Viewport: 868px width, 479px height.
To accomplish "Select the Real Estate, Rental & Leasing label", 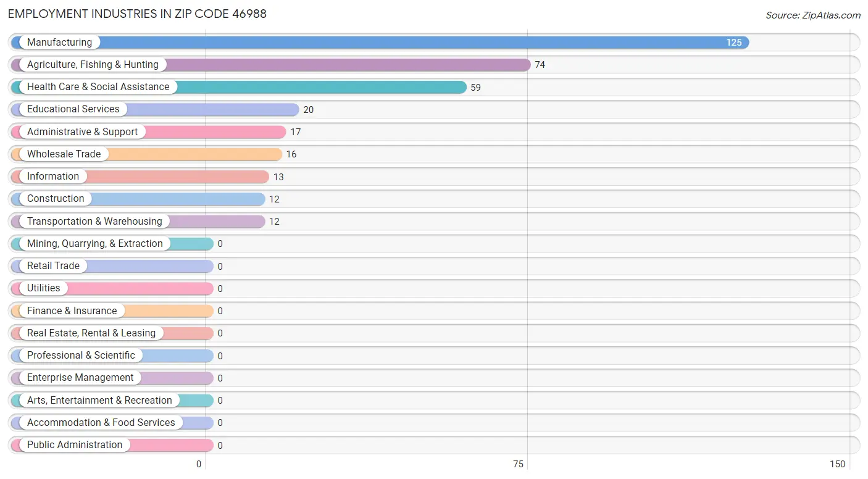I will tap(91, 333).
